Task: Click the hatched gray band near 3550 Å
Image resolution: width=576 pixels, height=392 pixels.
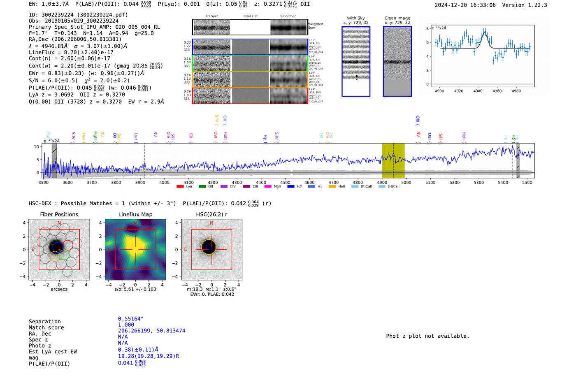Action: 54,160
